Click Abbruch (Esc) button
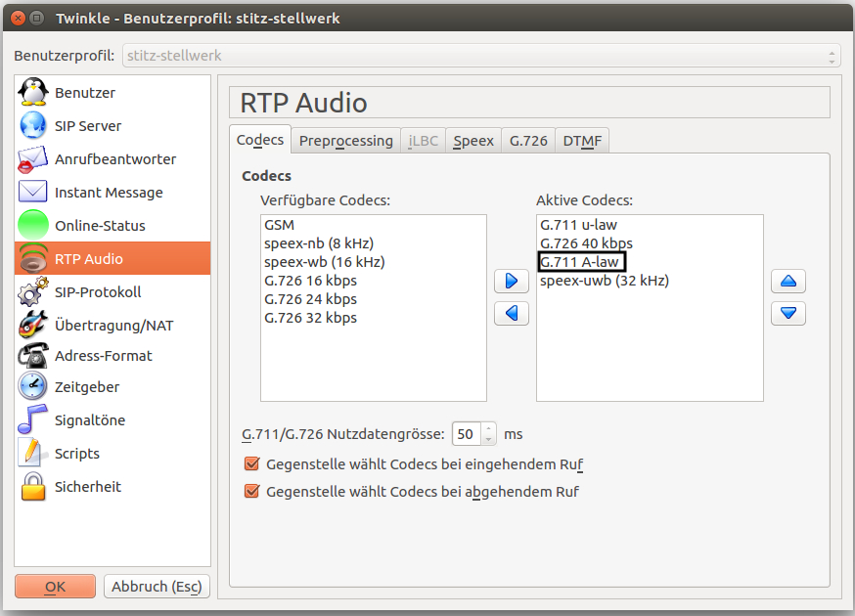Image resolution: width=855 pixels, height=616 pixels. pyautogui.click(x=157, y=587)
